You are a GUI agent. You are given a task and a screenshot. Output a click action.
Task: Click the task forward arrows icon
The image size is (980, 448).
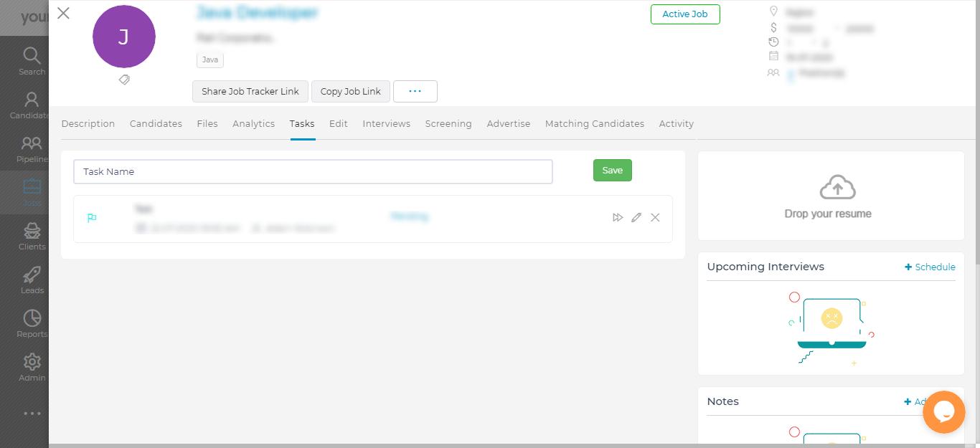click(x=618, y=217)
